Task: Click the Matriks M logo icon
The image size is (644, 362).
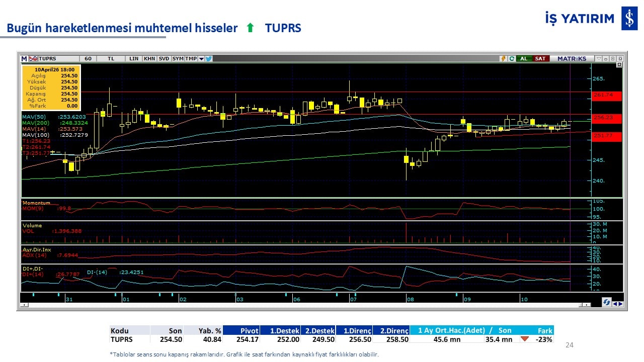Action: pos(24,58)
